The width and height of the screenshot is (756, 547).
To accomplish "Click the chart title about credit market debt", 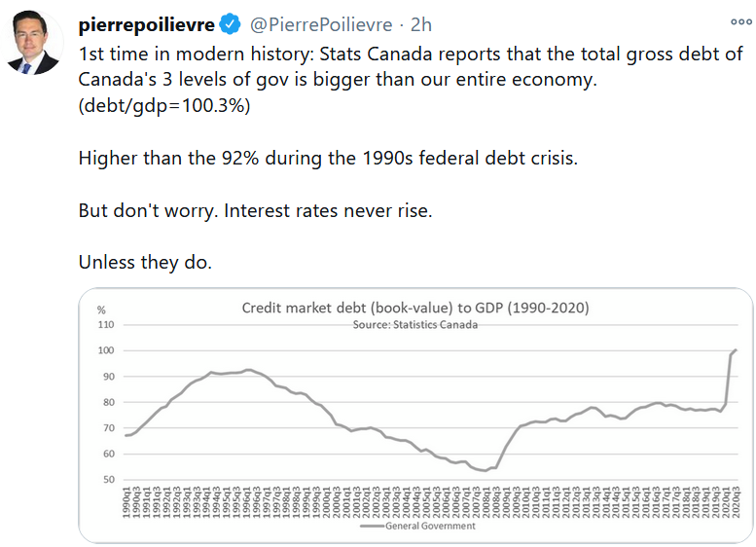I will [414, 309].
